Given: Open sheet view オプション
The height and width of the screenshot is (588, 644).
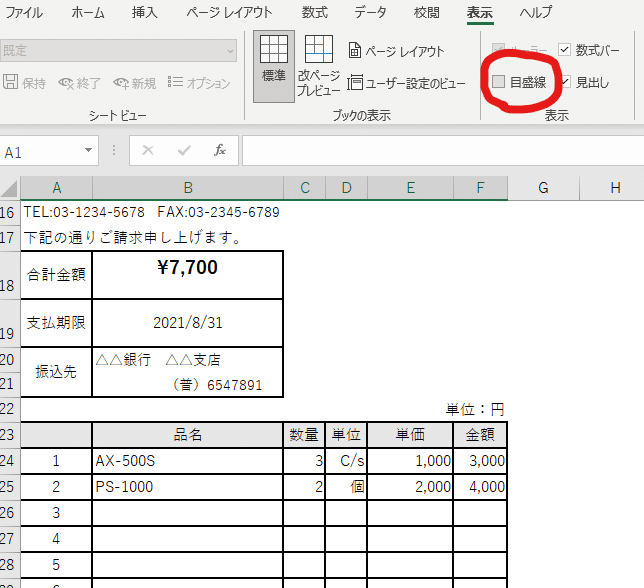Looking at the screenshot, I should tap(199, 83).
